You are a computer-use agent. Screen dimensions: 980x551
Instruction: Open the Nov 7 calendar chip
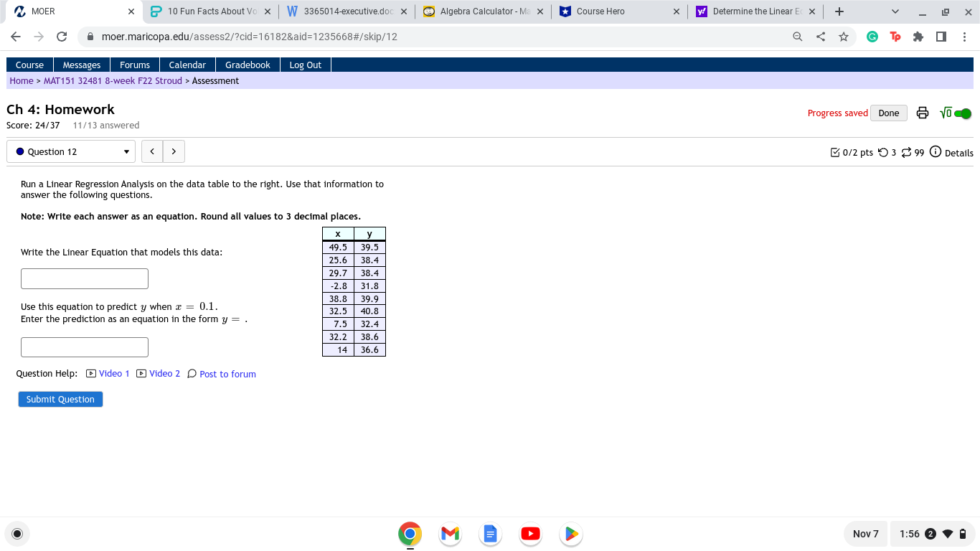point(866,534)
